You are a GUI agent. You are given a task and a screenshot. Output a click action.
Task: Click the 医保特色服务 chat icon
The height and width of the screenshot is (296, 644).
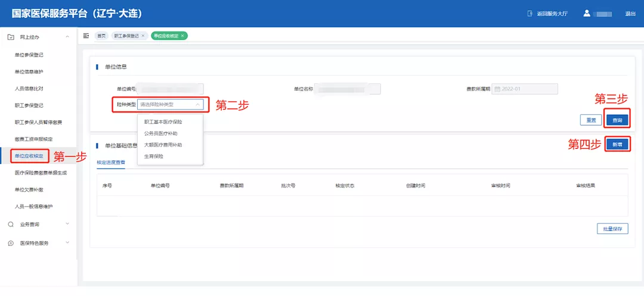(11, 243)
